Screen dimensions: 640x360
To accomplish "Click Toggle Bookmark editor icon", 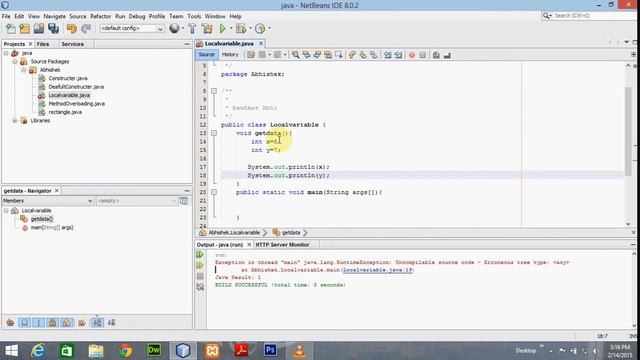I will (x=373, y=55).
